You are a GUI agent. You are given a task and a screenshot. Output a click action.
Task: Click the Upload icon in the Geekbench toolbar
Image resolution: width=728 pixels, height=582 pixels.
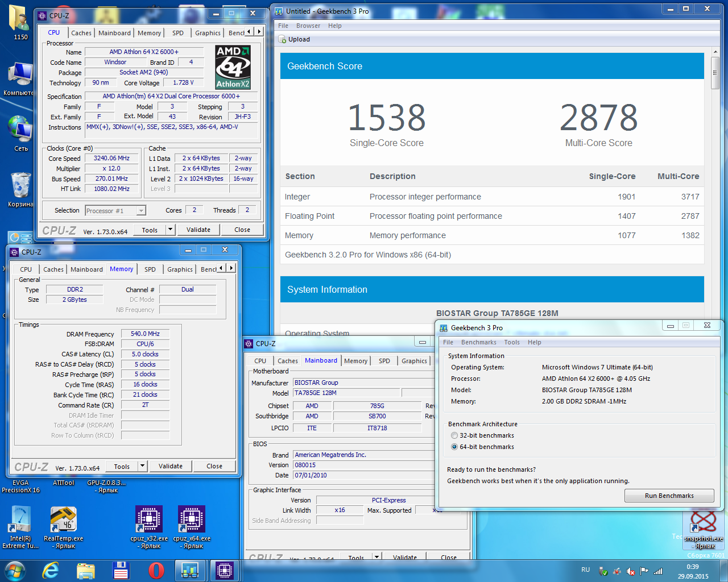point(282,39)
